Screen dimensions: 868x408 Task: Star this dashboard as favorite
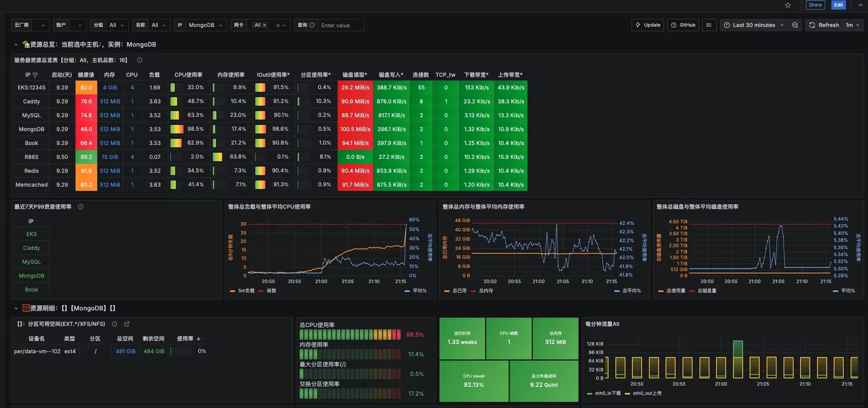point(788,5)
